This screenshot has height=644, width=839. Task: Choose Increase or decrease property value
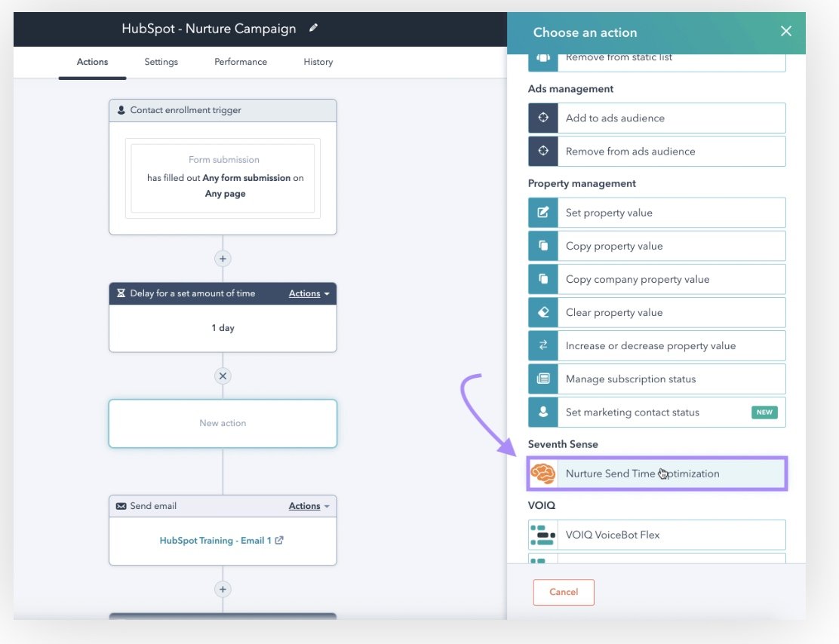656,345
